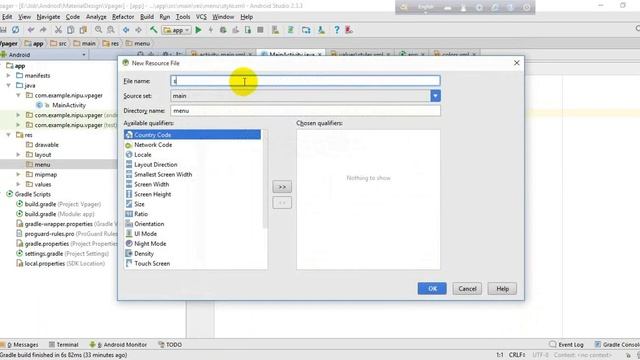The image size is (640, 360).
Task: Open the Refactor menu
Action: 123,17
